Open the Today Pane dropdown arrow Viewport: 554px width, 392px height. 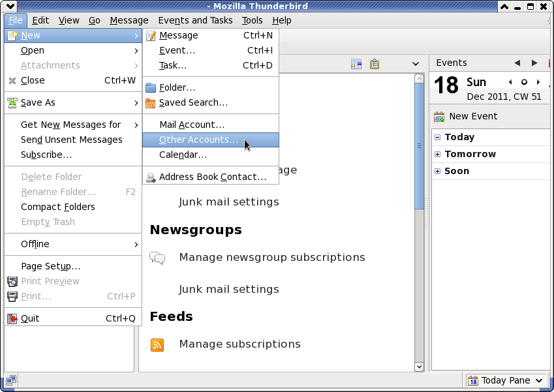(539, 380)
